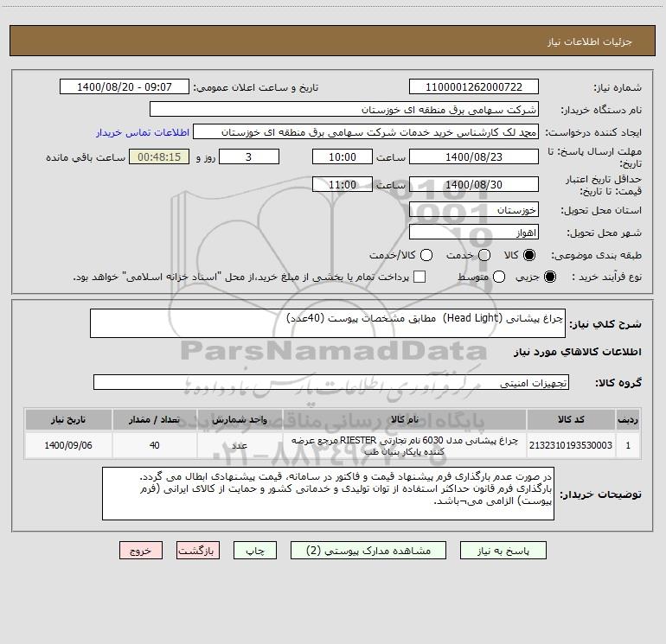Click the چاپ print button

point(255,551)
